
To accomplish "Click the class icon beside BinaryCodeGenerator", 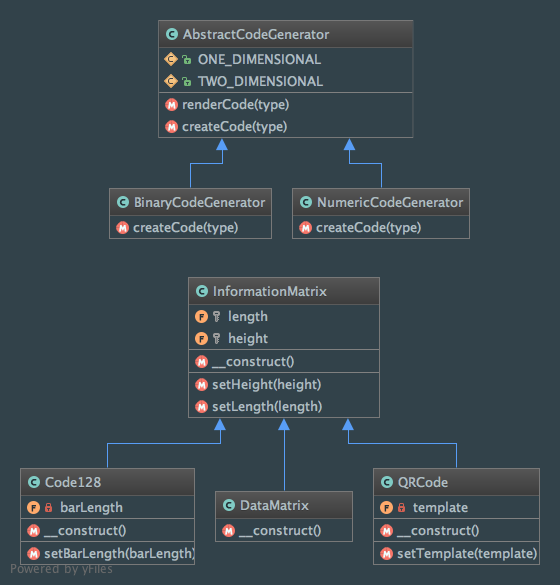I will tap(123, 202).
